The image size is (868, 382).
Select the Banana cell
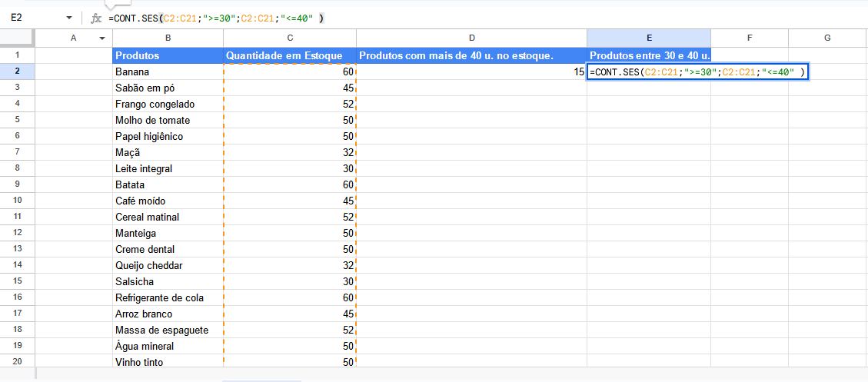tap(168, 71)
